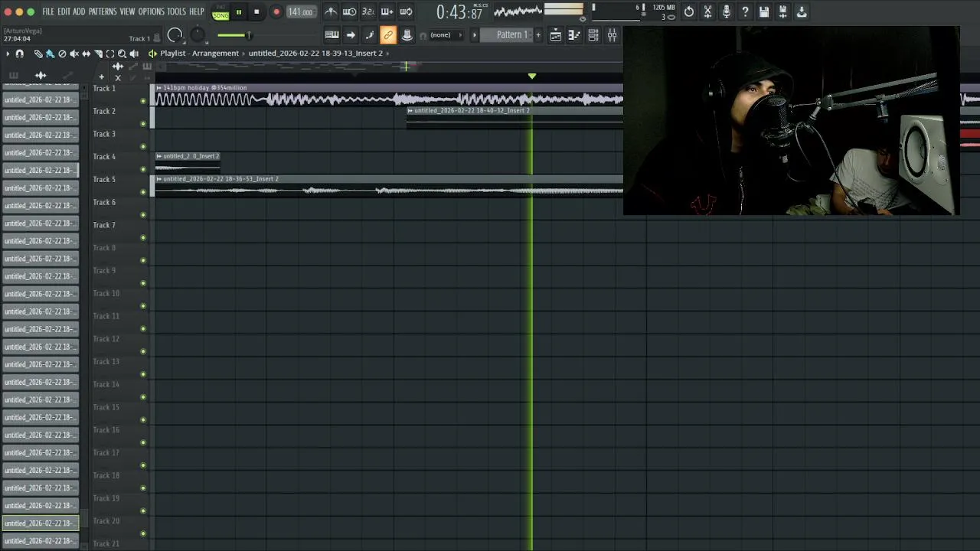This screenshot has height=551, width=980.
Task: Click the red record button
Action: coord(276,12)
